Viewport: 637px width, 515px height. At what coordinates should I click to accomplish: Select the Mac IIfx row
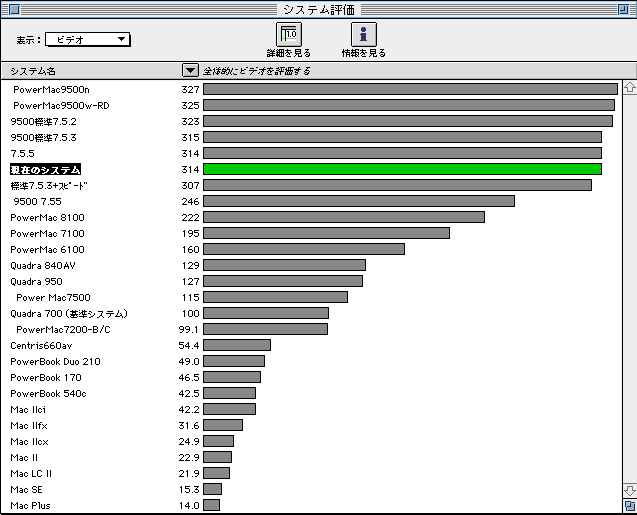point(311,425)
